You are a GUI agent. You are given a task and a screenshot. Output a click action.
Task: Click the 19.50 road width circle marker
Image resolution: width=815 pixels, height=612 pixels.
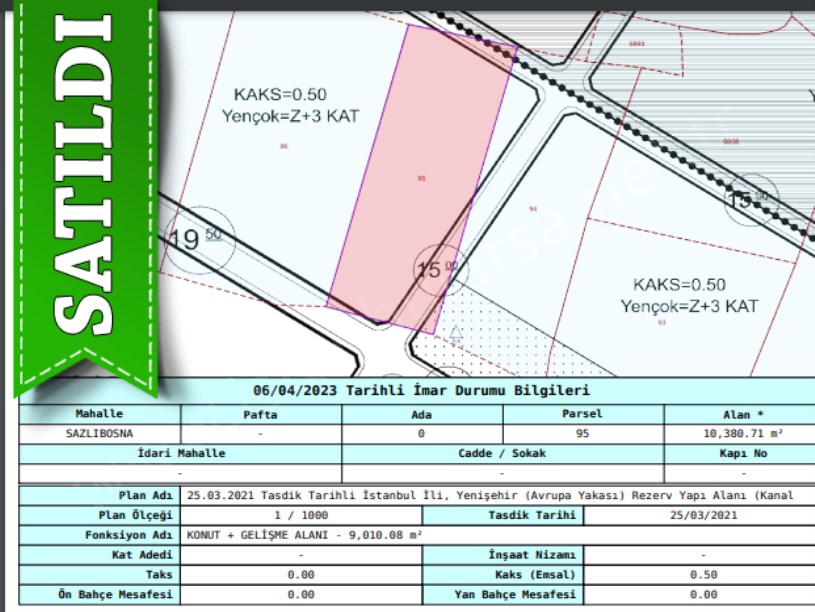click(199, 239)
